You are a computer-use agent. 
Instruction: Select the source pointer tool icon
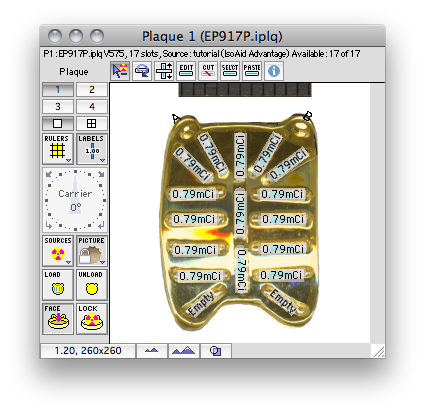click(120, 71)
